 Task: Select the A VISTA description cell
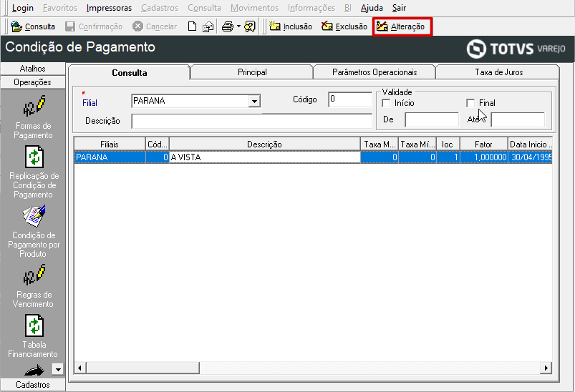[x=264, y=157]
